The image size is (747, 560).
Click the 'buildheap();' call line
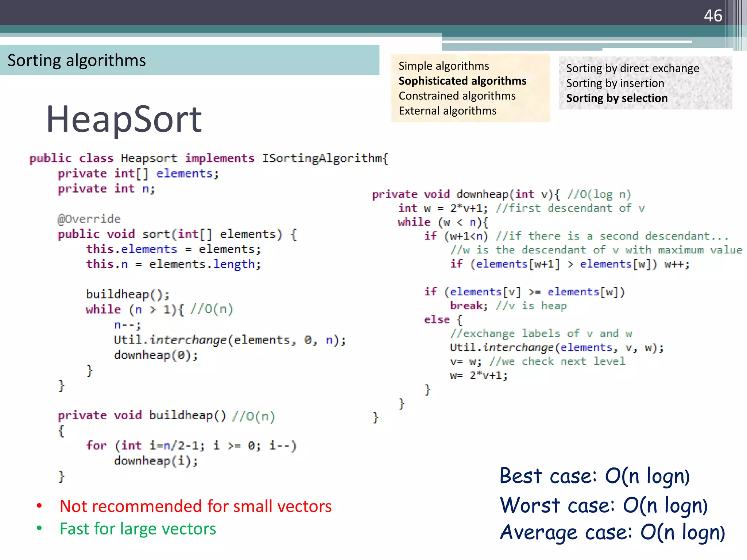click(128, 295)
